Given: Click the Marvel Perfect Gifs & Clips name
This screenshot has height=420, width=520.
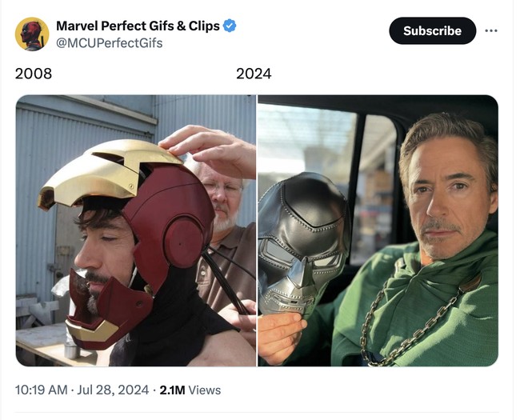Looking at the screenshot, I should pos(138,26).
